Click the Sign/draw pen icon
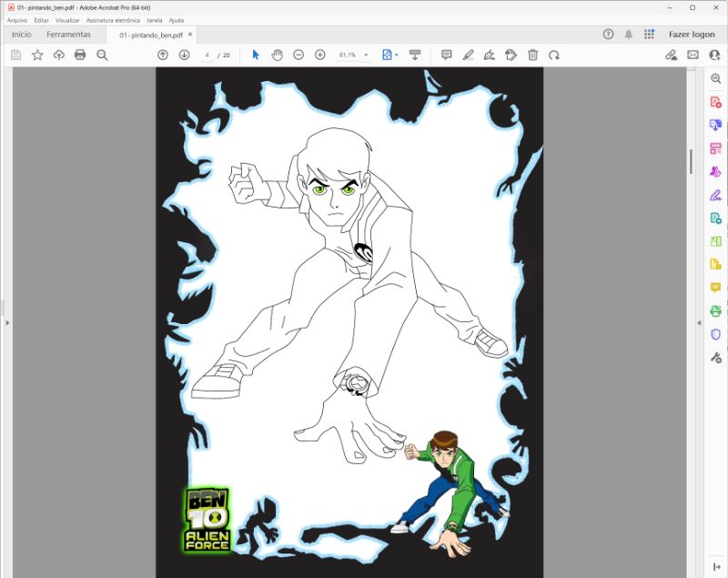This screenshot has width=728, height=578. [490, 55]
